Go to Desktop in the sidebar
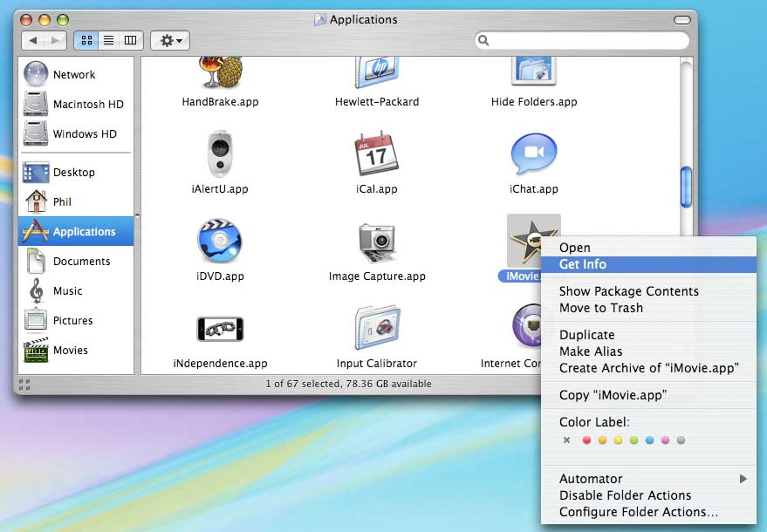Screen dimensions: 767x532 point(76,172)
